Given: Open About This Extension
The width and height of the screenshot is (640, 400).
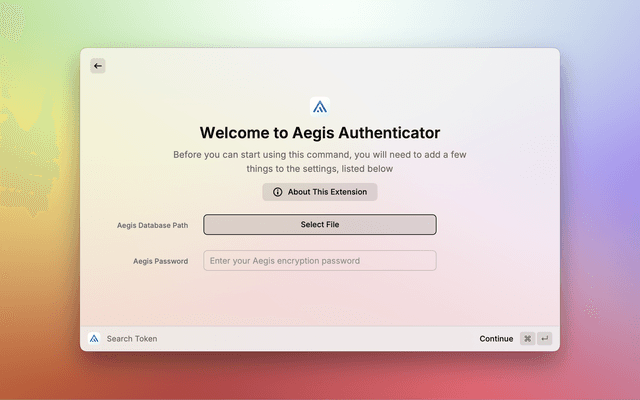Looking at the screenshot, I should (x=320, y=192).
